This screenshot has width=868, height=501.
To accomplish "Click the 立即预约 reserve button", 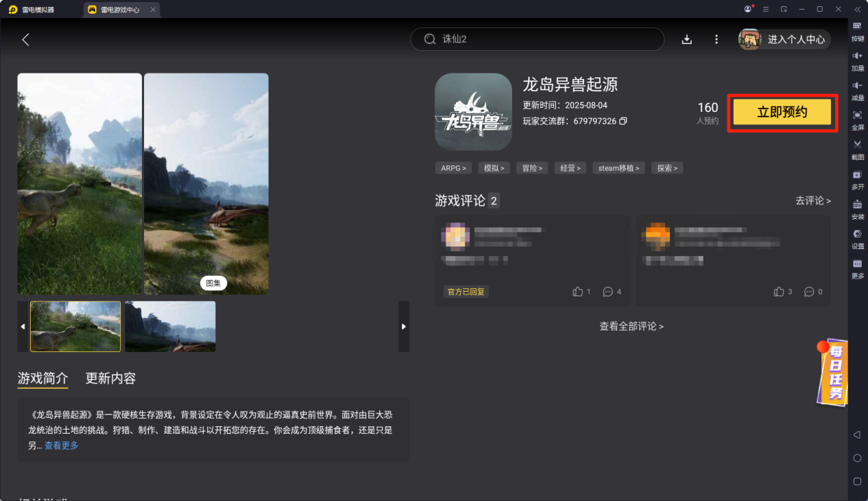I will pos(782,113).
